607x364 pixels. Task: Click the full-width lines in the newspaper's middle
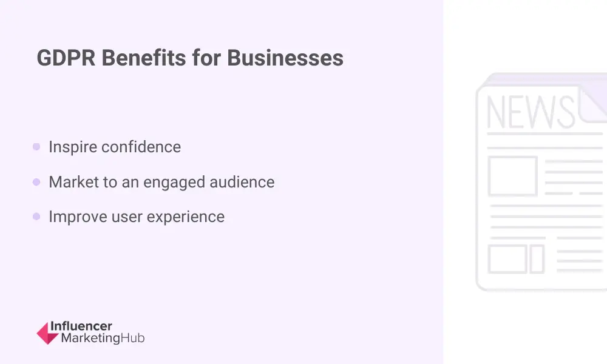(545, 217)
